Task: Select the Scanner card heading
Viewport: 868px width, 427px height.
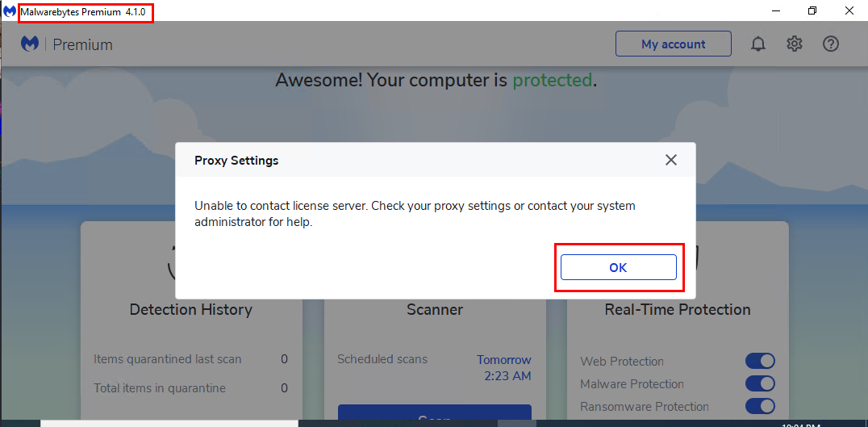Action: [x=434, y=310]
